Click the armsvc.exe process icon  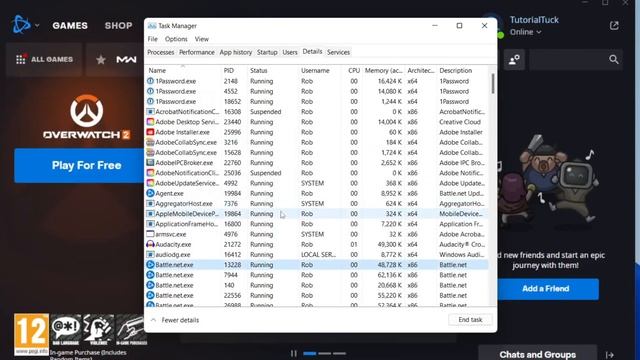pyautogui.click(x=150, y=234)
